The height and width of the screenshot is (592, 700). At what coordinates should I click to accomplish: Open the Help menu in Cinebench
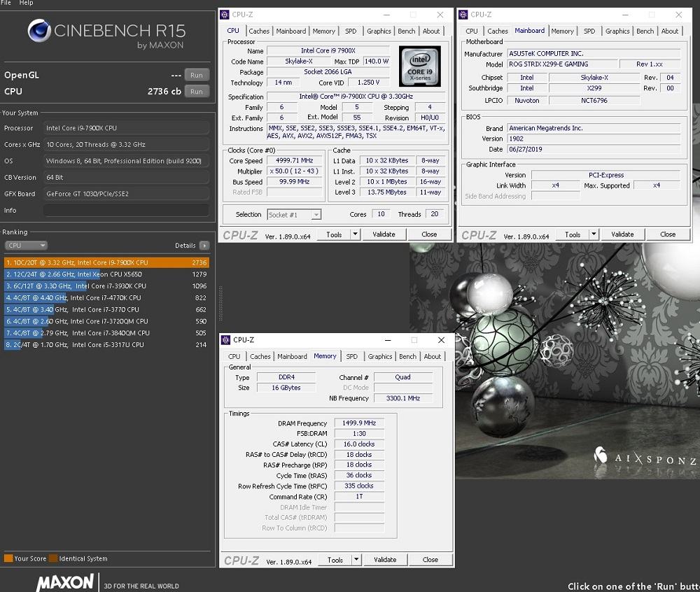26,3
